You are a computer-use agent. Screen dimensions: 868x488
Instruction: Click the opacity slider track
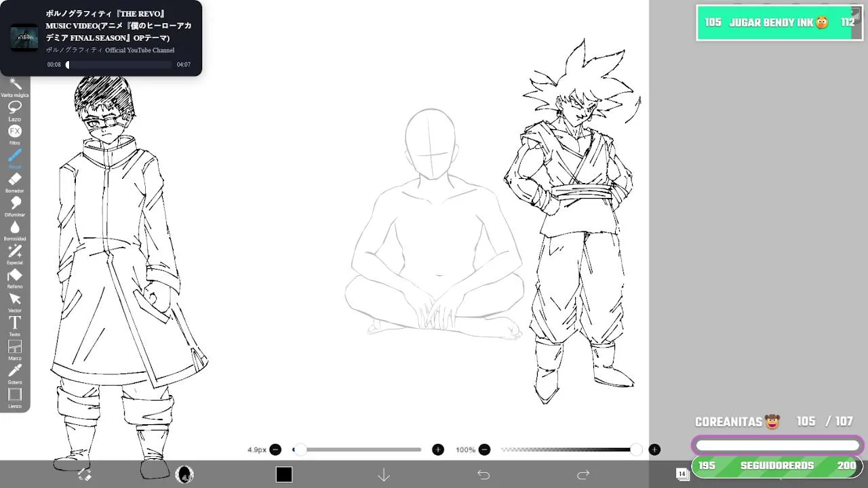pos(570,449)
